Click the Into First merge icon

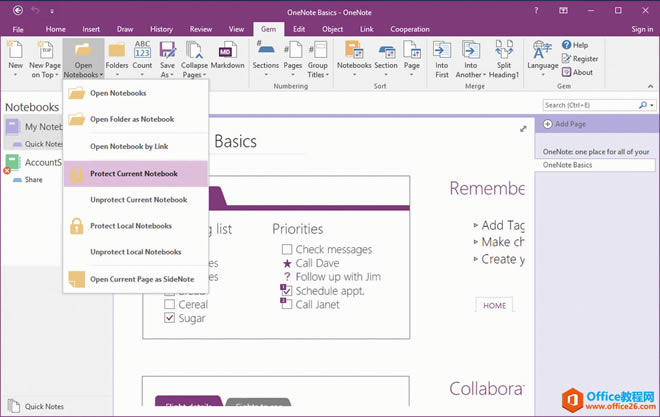(442, 54)
